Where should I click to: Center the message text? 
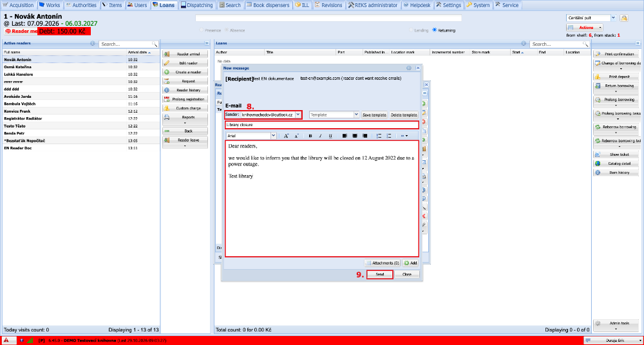354,136
